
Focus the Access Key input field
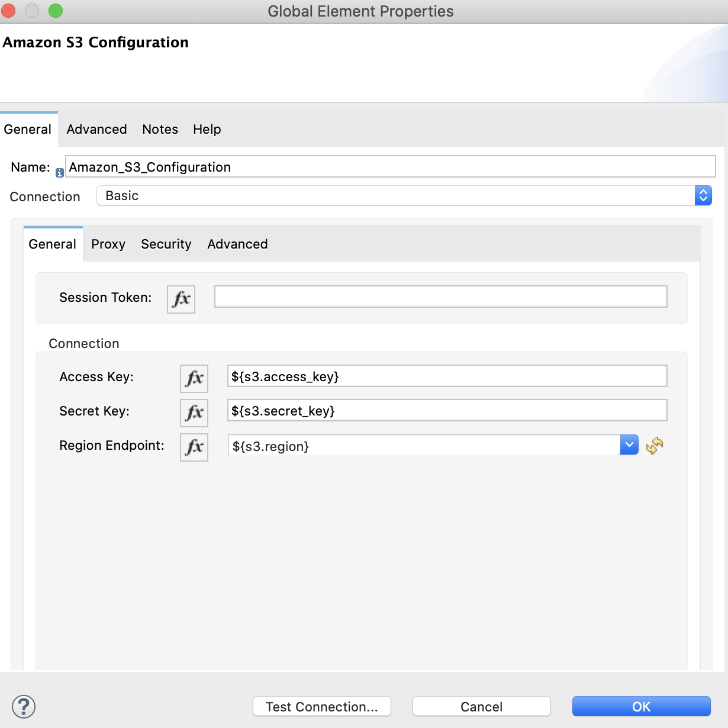click(x=447, y=376)
